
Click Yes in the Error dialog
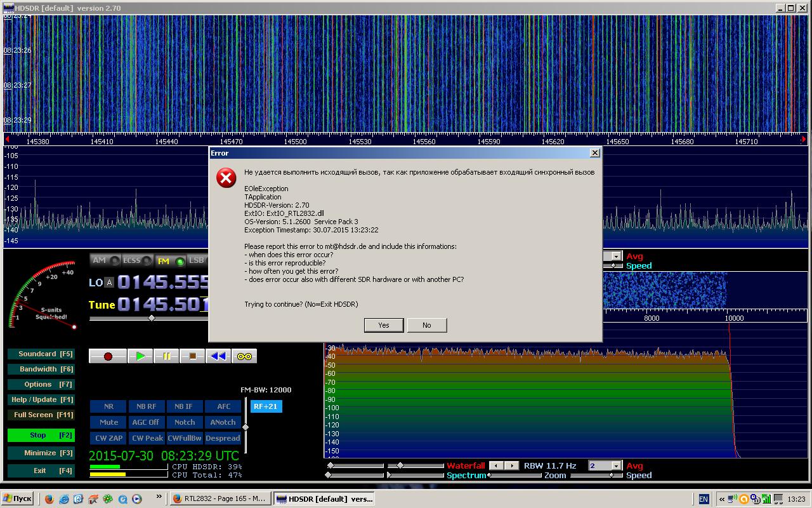coord(384,325)
